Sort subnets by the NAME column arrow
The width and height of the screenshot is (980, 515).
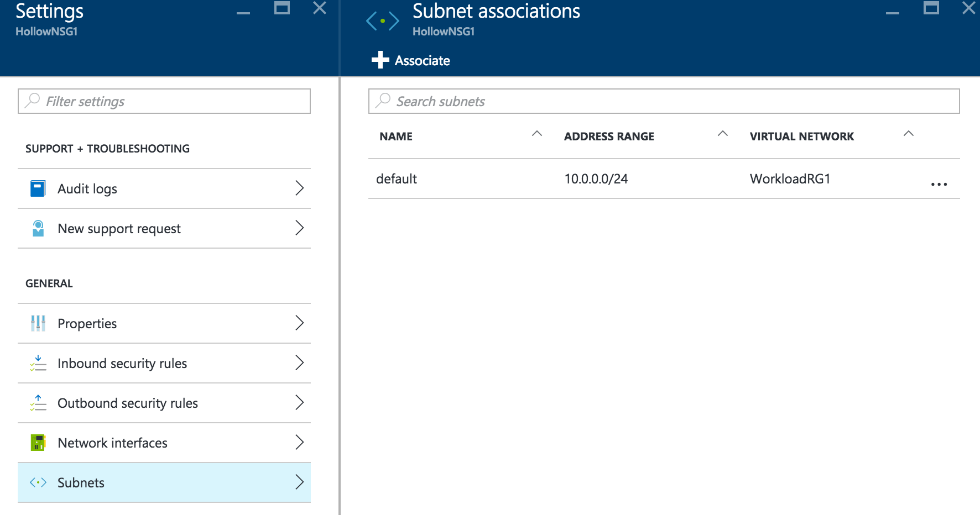pos(536,134)
